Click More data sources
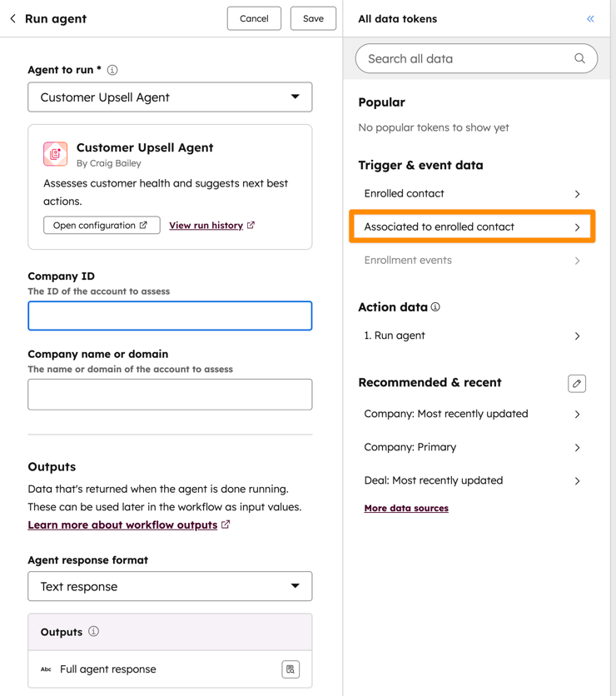The width and height of the screenshot is (616, 696). [x=406, y=508]
